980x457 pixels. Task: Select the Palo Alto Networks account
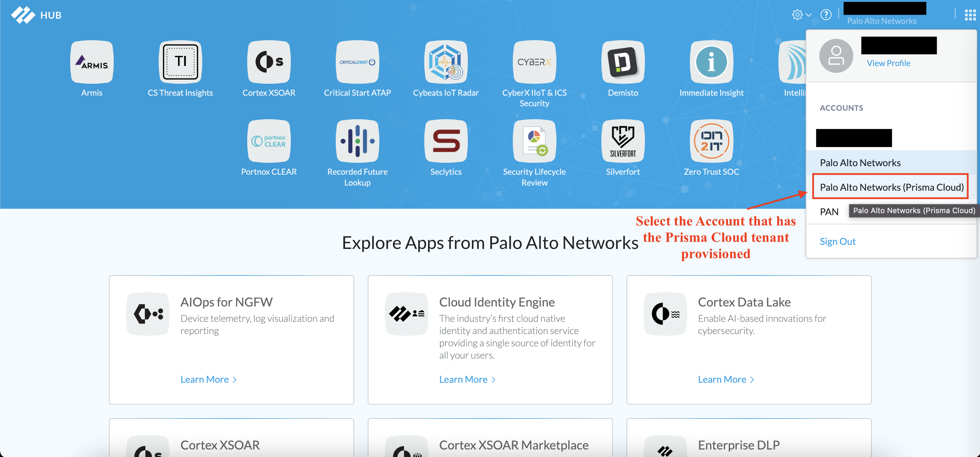coord(860,162)
